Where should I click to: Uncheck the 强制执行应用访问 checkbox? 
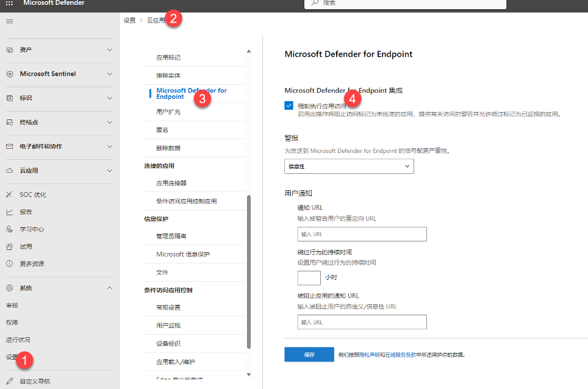[x=289, y=105]
